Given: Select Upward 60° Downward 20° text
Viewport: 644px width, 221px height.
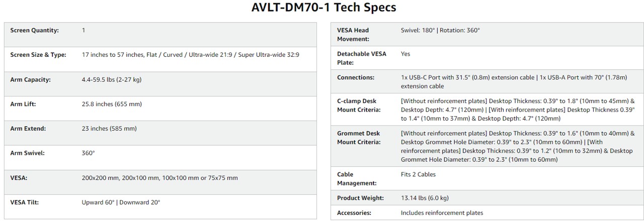Looking at the screenshot, I should pos(121,202).
